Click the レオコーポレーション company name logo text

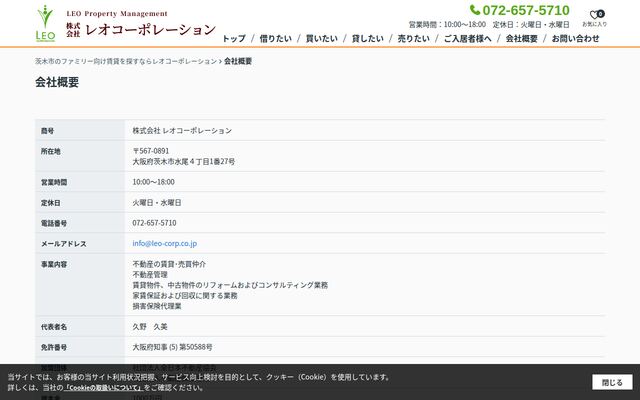click(150, 29)
